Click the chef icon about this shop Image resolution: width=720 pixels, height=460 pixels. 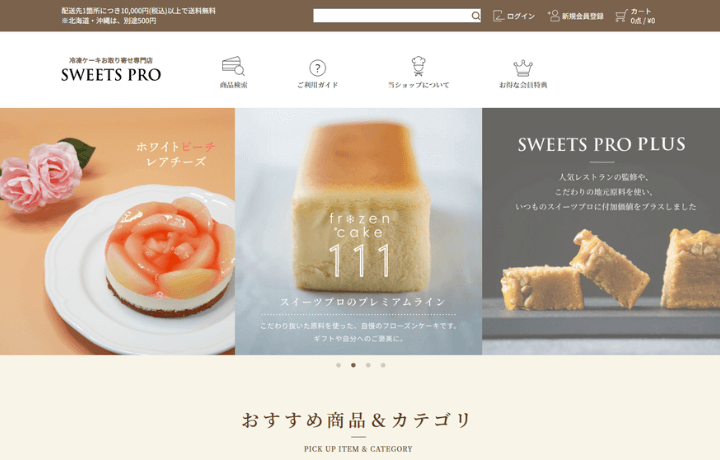coord(418,66)
